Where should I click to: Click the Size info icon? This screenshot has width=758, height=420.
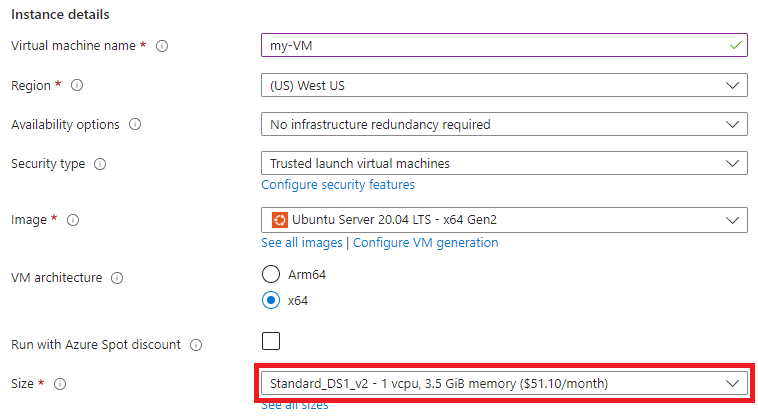tap(60, 384)
